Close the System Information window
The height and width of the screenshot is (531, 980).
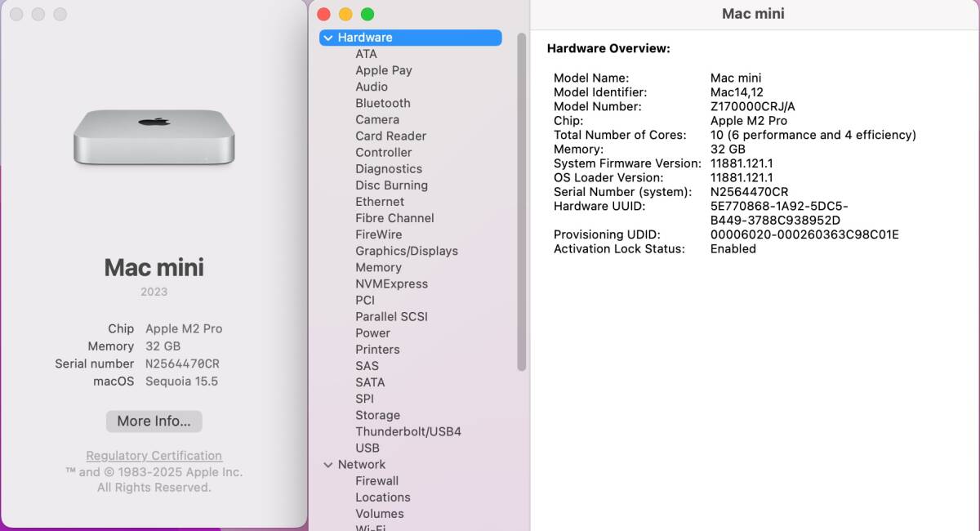click(323, 14)
